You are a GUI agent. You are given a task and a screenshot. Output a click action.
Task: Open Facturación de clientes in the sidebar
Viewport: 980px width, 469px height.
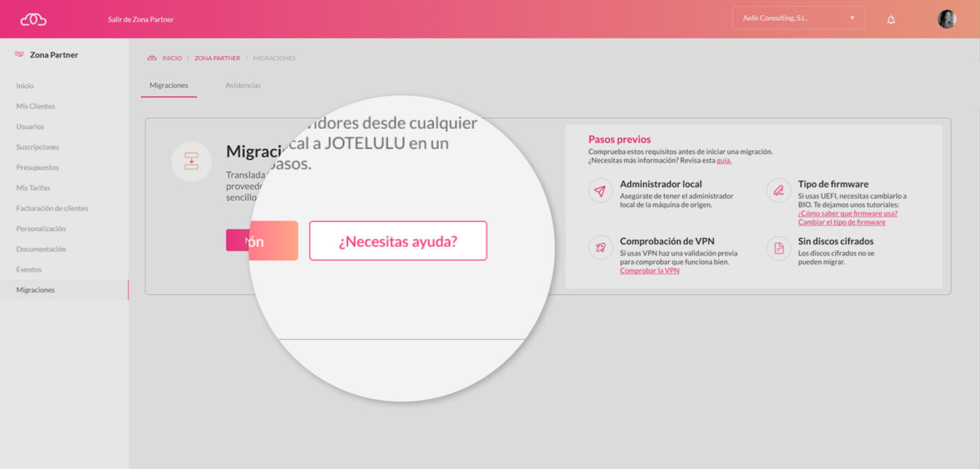coord(52,208)
